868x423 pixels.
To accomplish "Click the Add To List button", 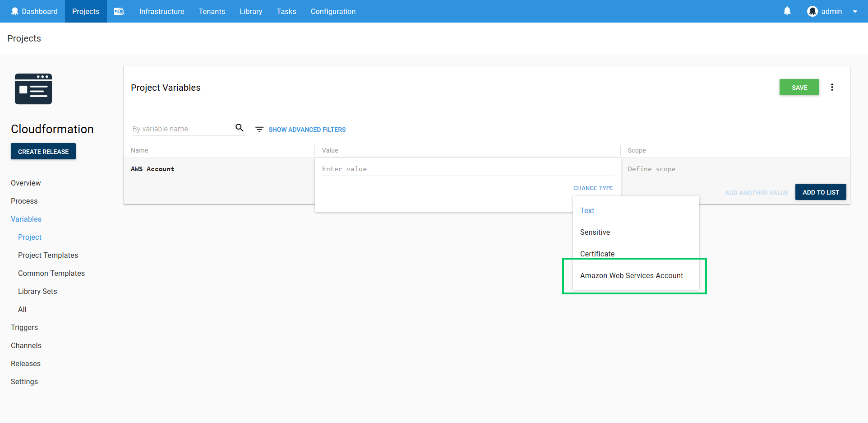I will click(821, 192).
